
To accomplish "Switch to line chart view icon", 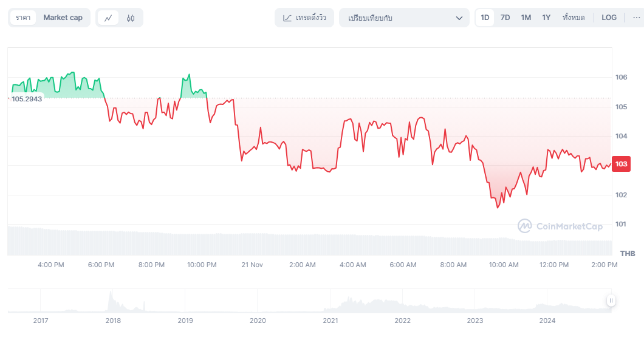I will coord(108,18).
